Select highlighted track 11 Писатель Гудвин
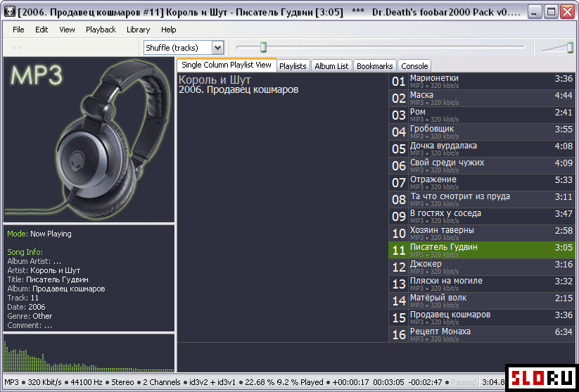 (482, 250)
